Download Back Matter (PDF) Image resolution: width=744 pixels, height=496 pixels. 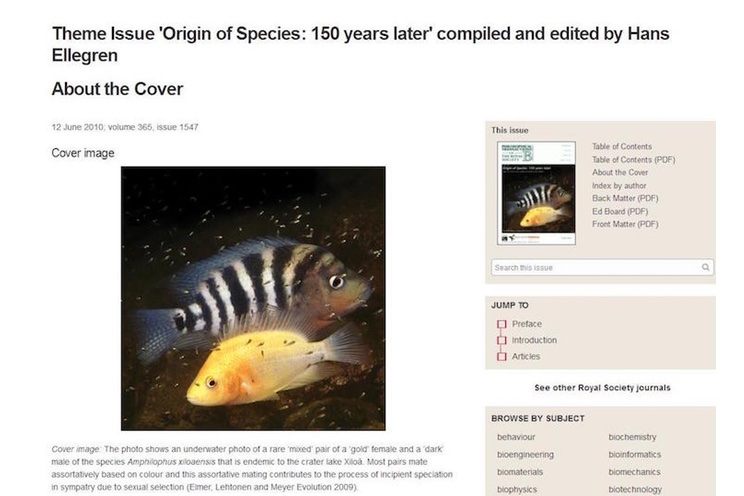click(625, 199)
